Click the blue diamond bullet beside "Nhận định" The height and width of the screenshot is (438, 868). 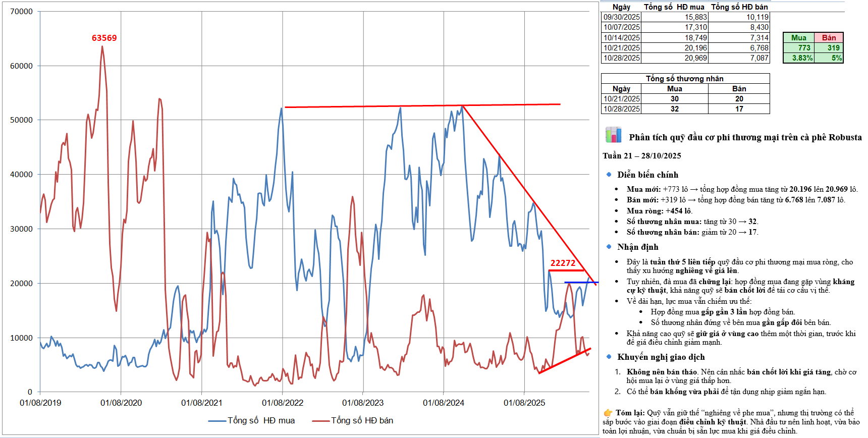pos(609,247)
